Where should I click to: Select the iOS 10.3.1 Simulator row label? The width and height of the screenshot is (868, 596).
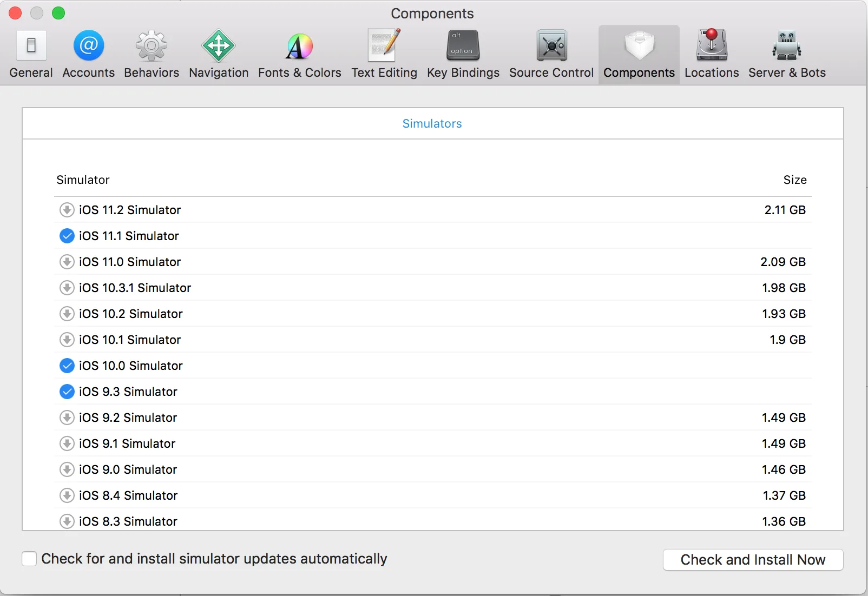pyautogui.click(x=135, y=288)
